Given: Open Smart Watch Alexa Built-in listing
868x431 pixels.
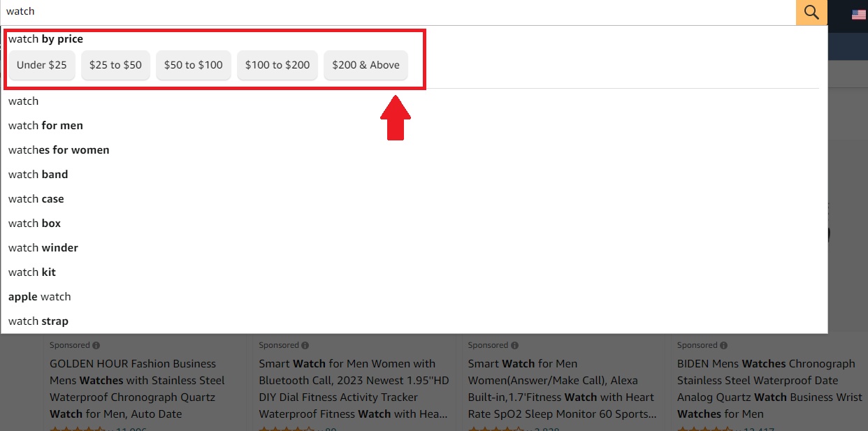Looking at the screenshot, I should point(563,389).
